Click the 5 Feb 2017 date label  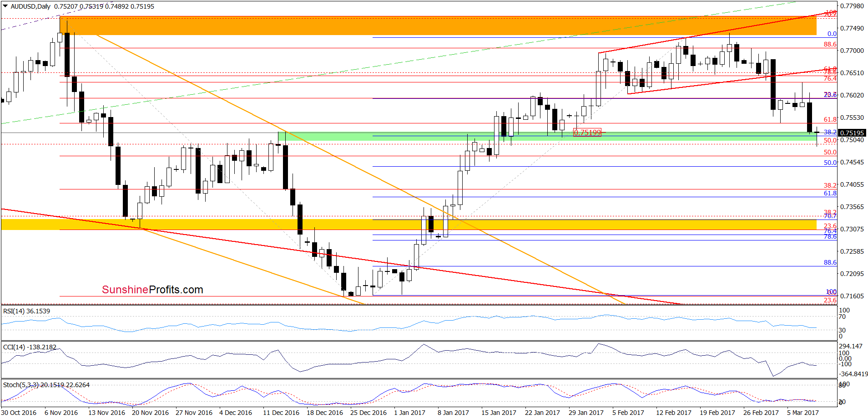[x=628, y=413]
